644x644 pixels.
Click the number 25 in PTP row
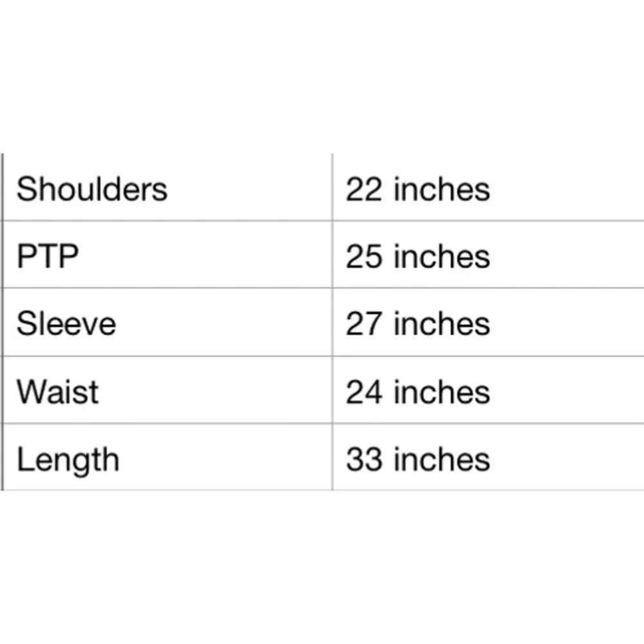point(364,257)
